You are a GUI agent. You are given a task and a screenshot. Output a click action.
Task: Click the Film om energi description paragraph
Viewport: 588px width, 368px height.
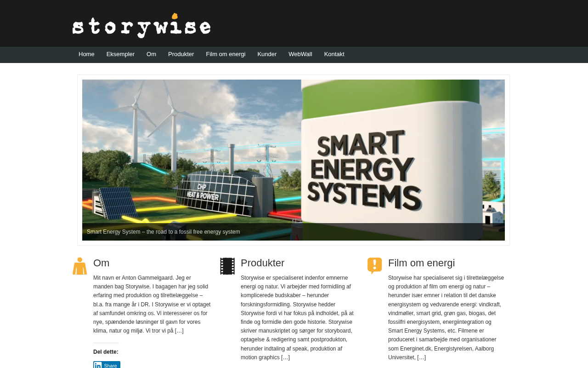click(446, 317)
